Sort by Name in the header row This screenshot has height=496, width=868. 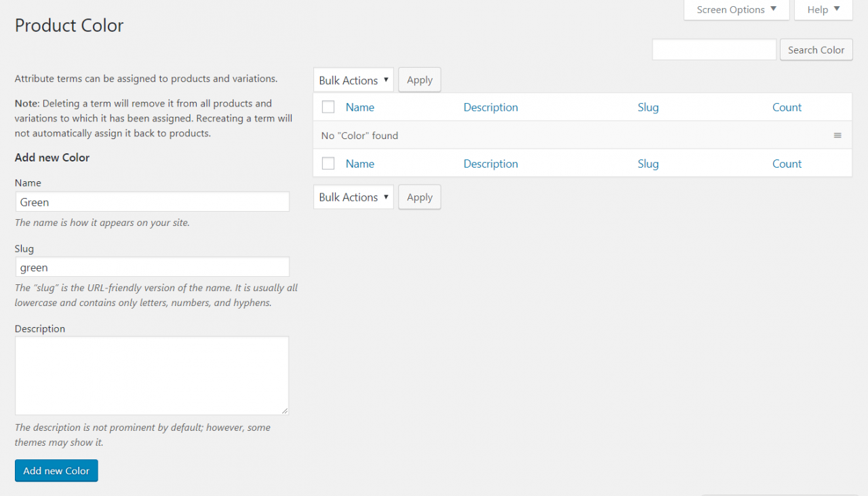point(359,107)
